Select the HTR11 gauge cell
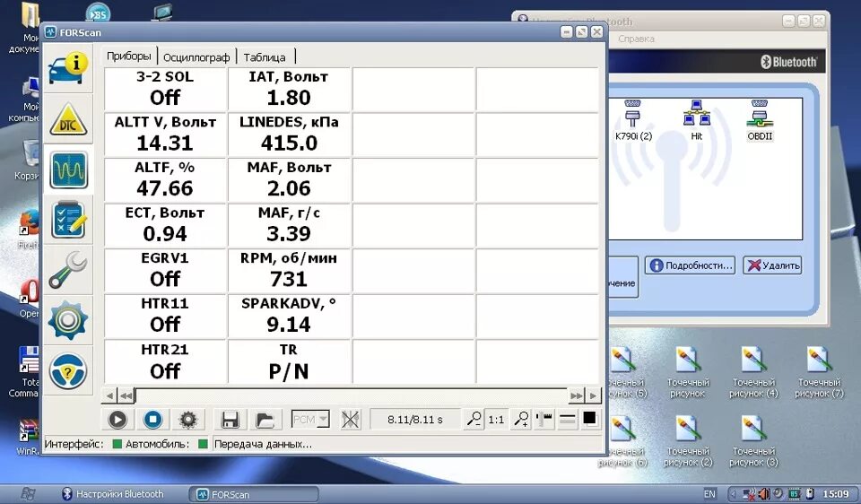Image resolution: width=861 pixels, height=504 pixels. point(165,316)
